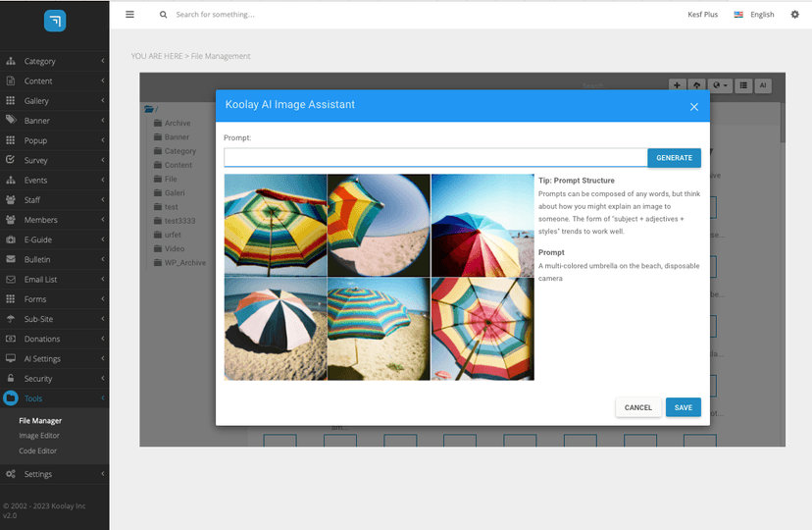Select the WP_Archive folder in tree

(179, 263)
